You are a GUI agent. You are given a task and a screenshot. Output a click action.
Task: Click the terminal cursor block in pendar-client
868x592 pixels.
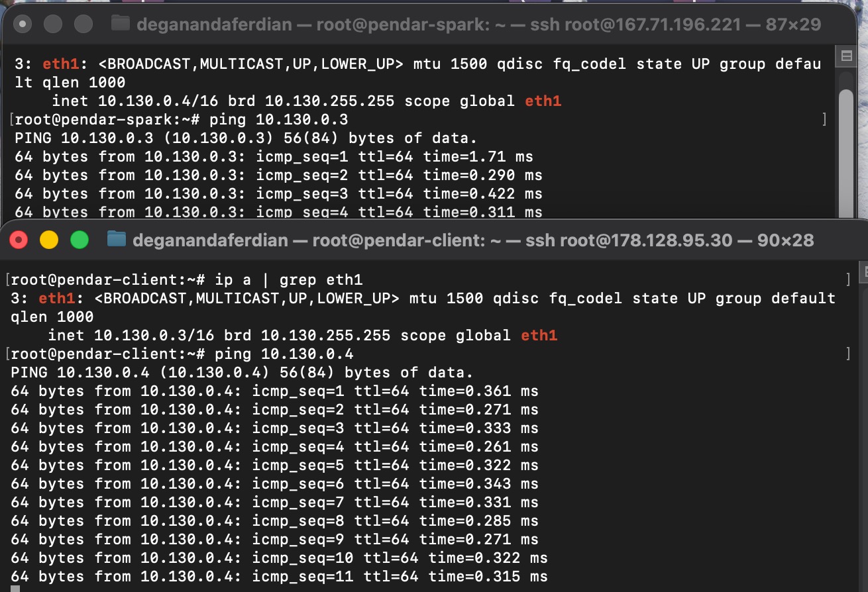pos(15,588)
